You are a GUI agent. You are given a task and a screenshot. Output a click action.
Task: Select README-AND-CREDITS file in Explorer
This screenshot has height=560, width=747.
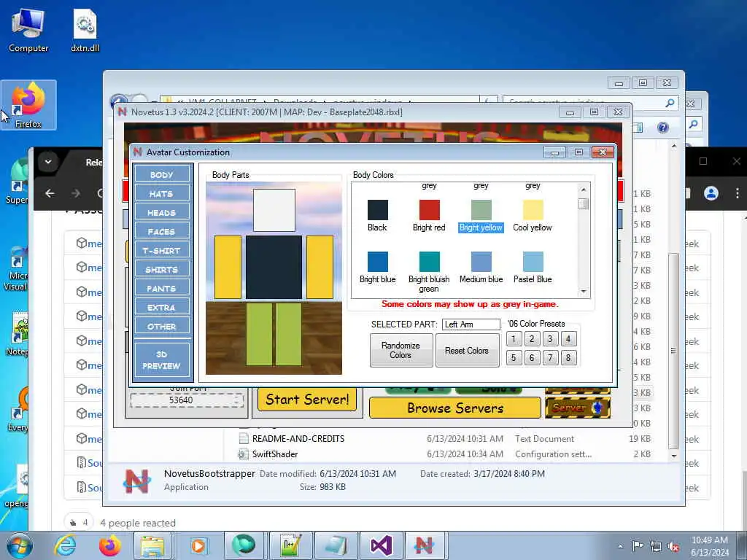298,438
